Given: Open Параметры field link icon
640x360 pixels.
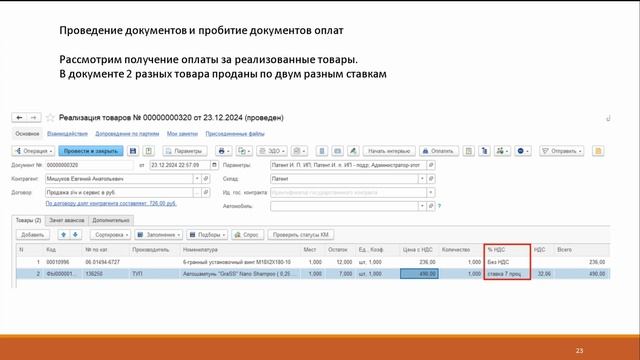Looking at the screenshot, I should tap(431, 165).
